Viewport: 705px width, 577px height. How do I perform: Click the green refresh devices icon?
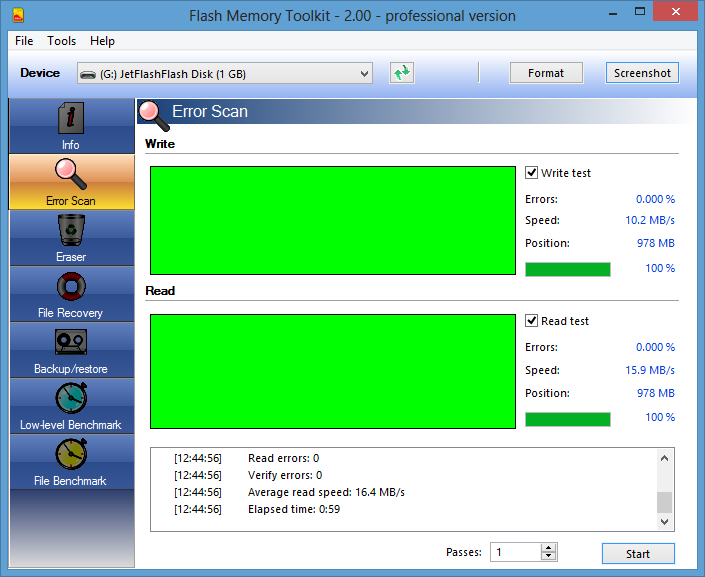(402, 73)
